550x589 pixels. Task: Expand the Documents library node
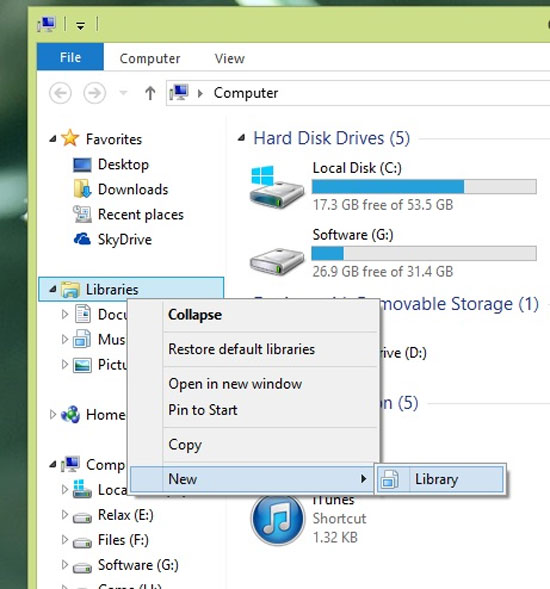click(65, 314)
